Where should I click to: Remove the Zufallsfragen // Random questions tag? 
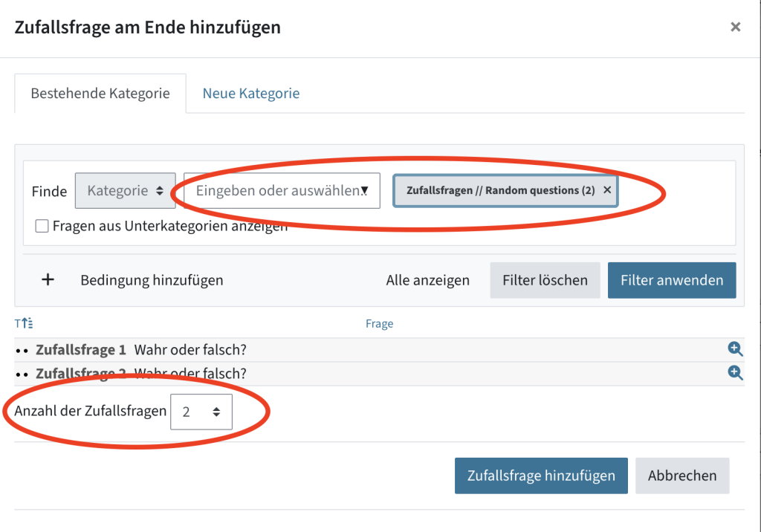click(607, 190)
